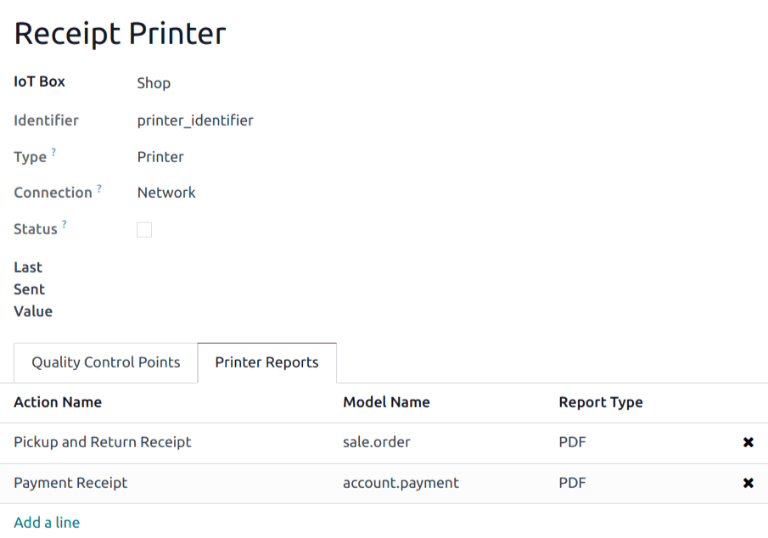Screen dimensions: 768x538
Task: Delete the Pickup and Return Receipt row
Action: tap(748, 442)
